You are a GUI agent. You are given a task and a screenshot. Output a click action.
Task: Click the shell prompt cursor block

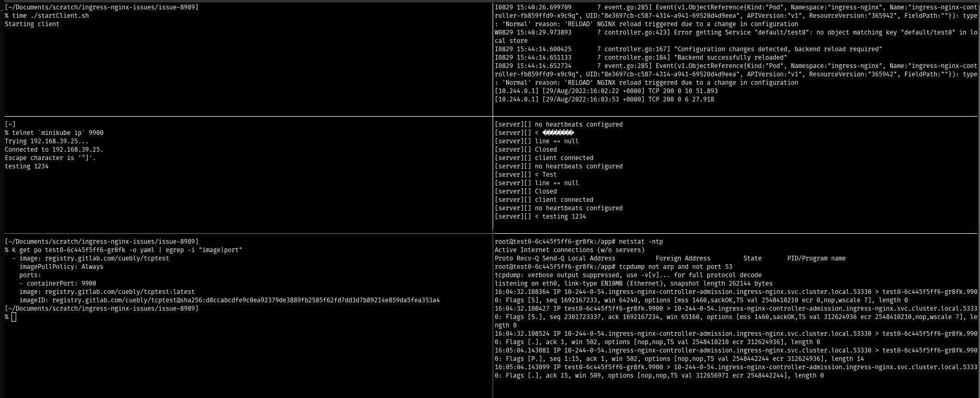[x=14, y=317]
